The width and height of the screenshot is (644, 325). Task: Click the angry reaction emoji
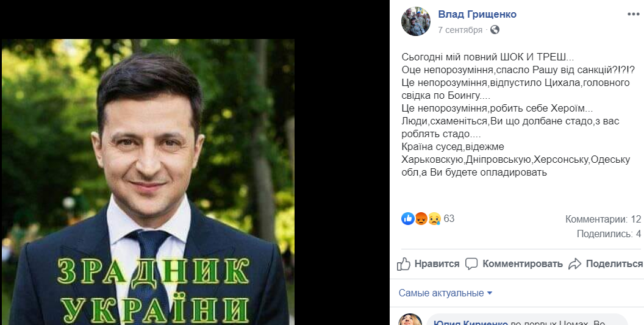point(421,218)
